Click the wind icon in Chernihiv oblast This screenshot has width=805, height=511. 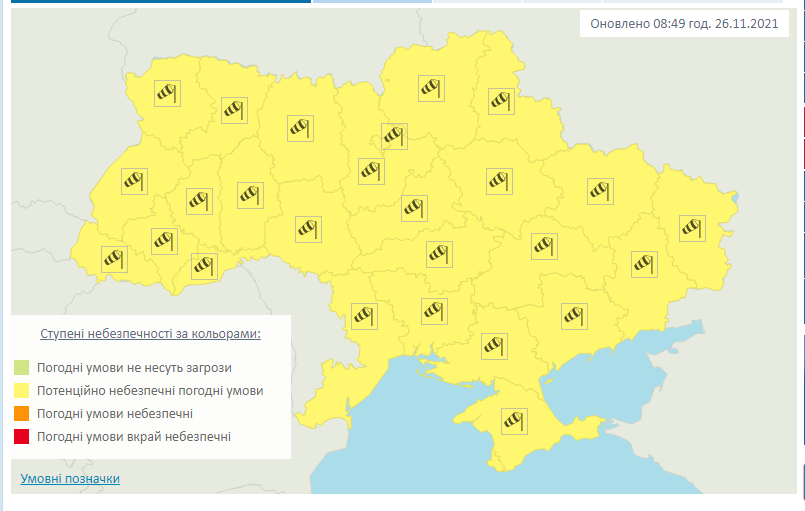431,89
